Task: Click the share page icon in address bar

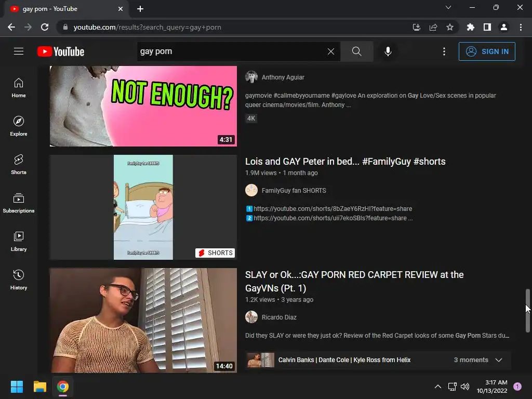Action: [x=433, y=27]
